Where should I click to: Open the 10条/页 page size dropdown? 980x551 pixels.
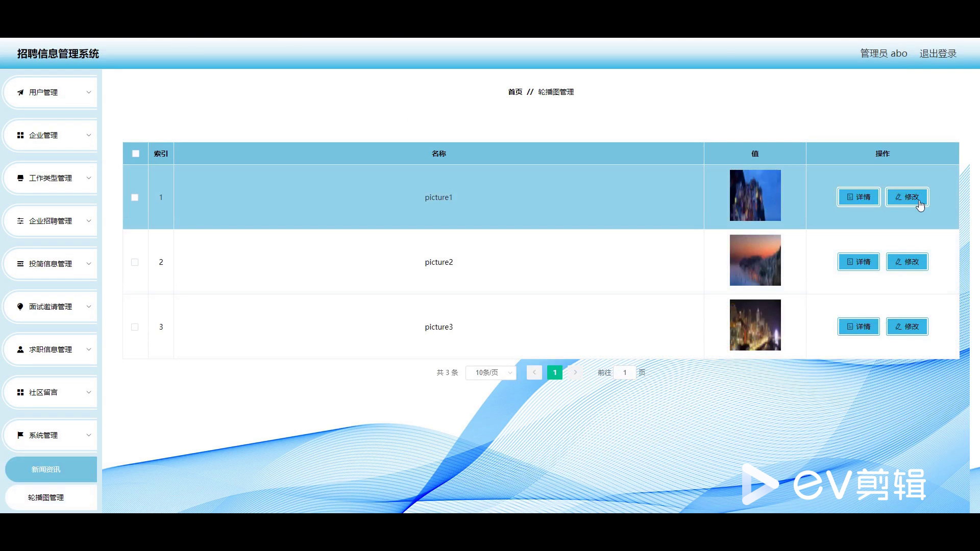(x=491, y=373)
